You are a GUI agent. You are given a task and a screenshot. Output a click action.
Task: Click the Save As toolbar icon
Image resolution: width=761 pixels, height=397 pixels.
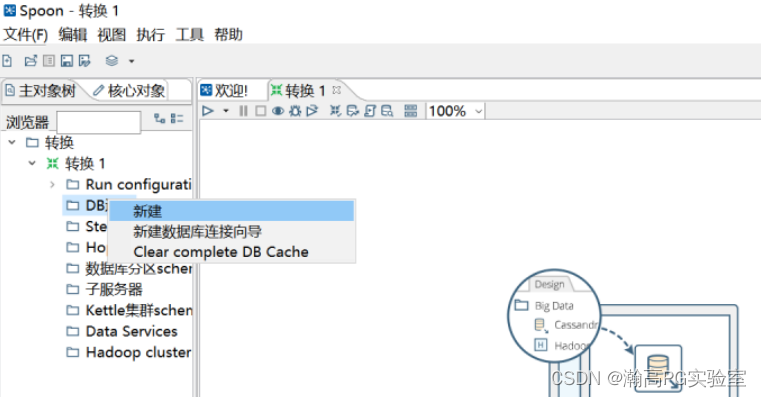pos(84,61)
